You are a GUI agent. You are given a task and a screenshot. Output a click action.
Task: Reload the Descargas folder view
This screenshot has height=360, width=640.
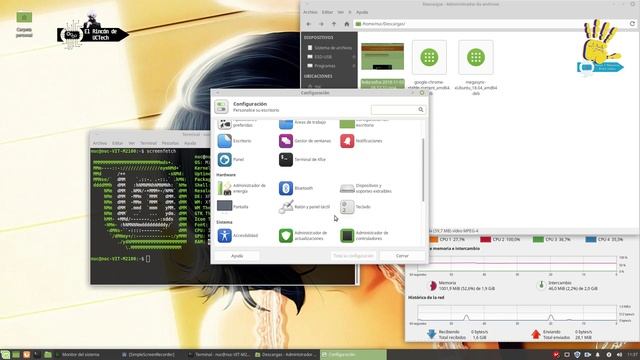point(632,24)
